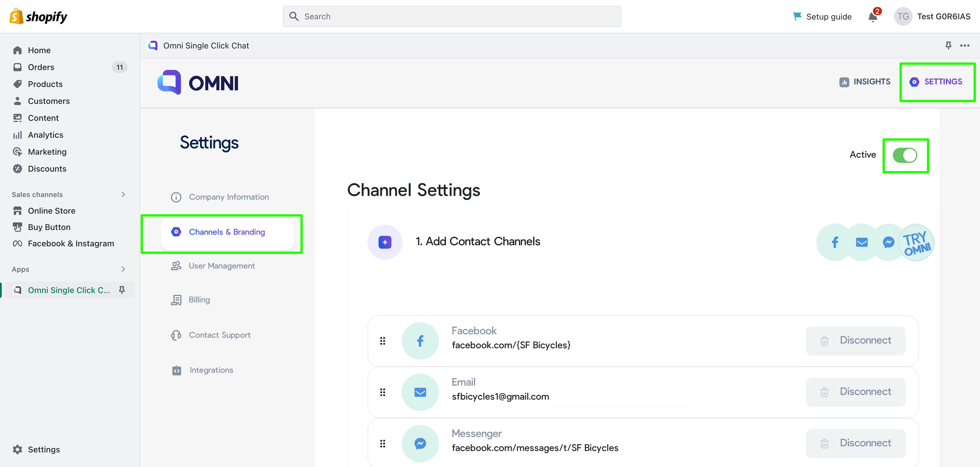The image size is (980, 467).
Task: Open Shopify Settings at sidebar bottom
Action: (x=36, y=449)
